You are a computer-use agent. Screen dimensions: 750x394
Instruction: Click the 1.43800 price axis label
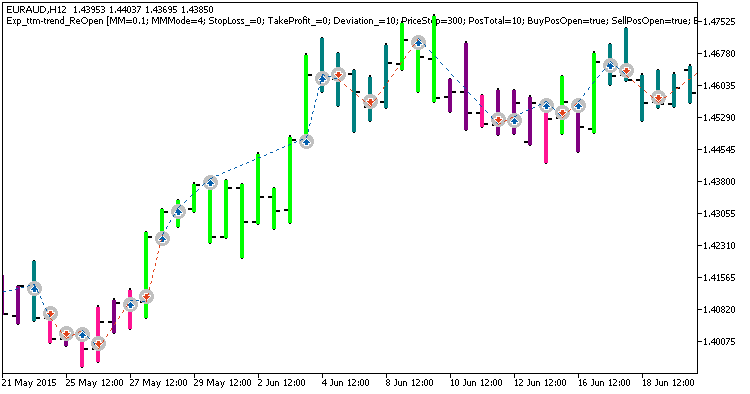click(x=720, y=182)
